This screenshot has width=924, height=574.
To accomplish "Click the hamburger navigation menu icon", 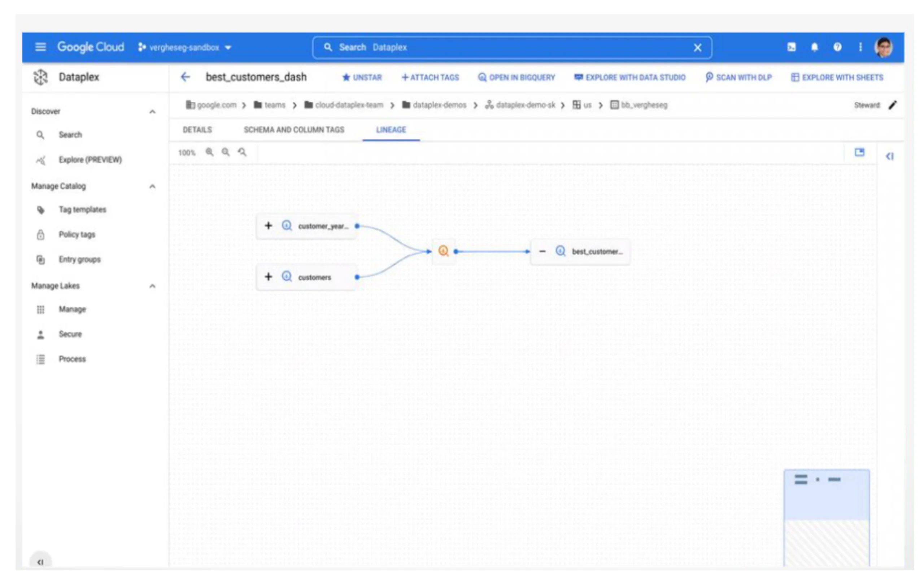I will (x=40, y=47).
